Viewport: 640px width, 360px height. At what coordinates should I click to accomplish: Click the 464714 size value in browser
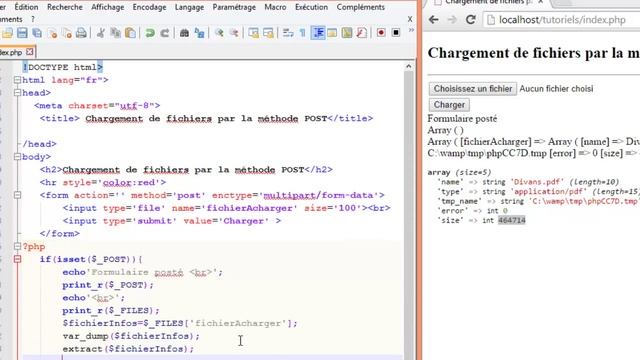point(511,220)
